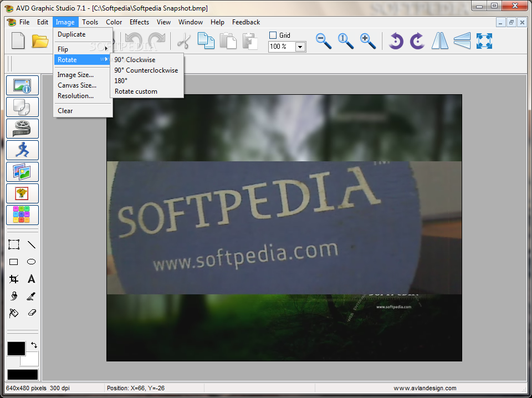Select 90° Counterclockwise rotation

[147, 70]
